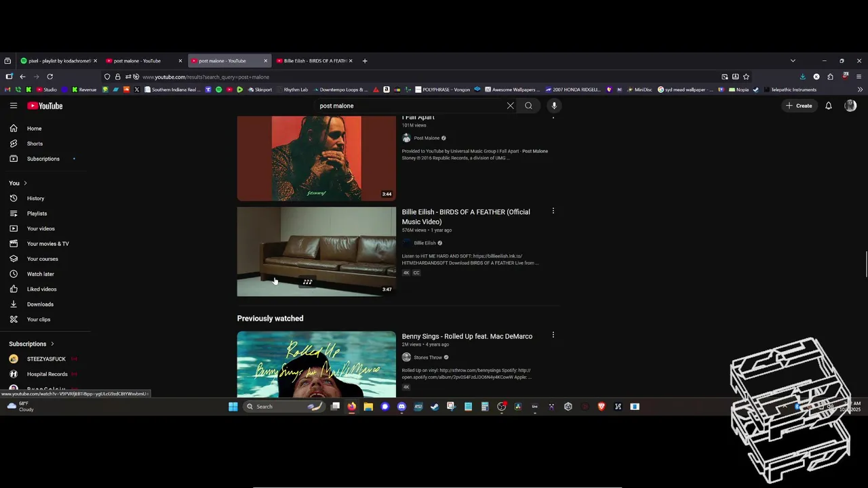Run the search with the magnifier button
The width and height of the screenshot is (868, 488).
tap(528, 106)
